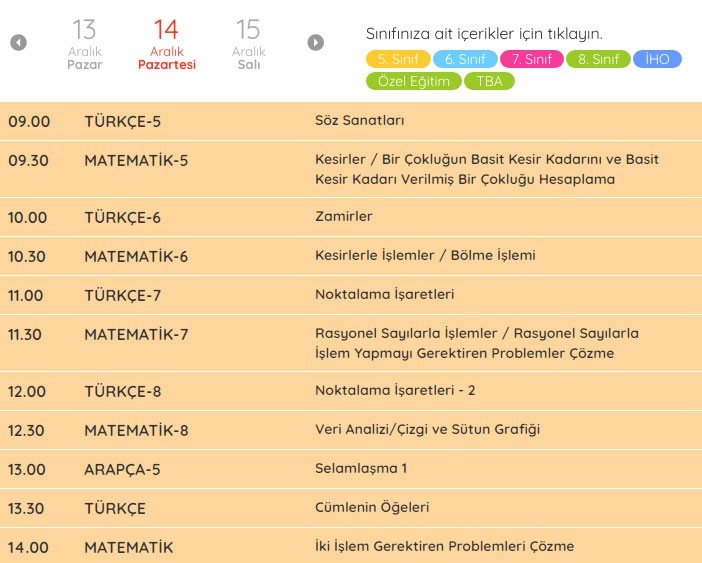Click the previous day arrow icon
Image resolution: width=702 pixels, height=563 pixels.
pos(18,42)
